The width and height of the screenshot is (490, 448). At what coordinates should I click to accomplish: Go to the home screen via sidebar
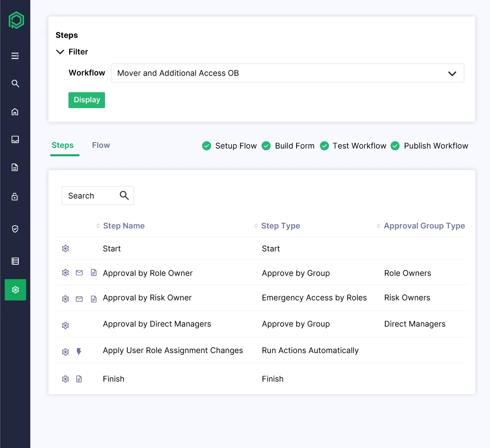(x=15, y=112)
